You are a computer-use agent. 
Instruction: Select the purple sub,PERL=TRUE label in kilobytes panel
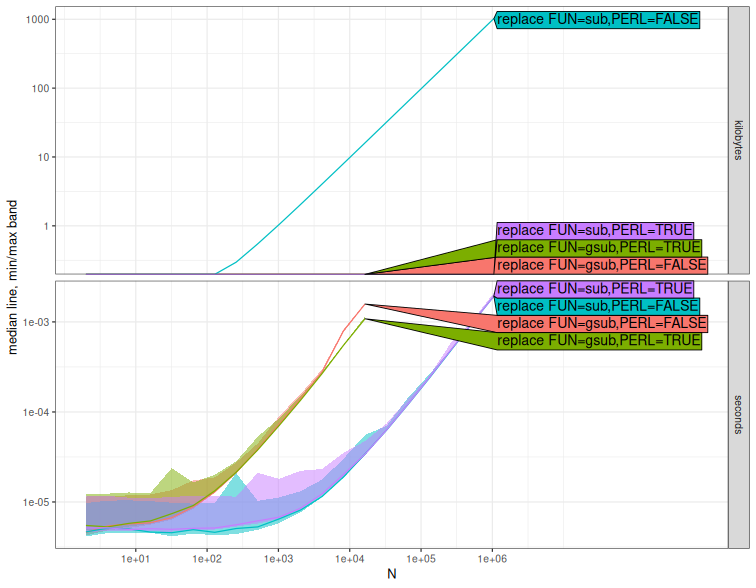coord(595,230)
